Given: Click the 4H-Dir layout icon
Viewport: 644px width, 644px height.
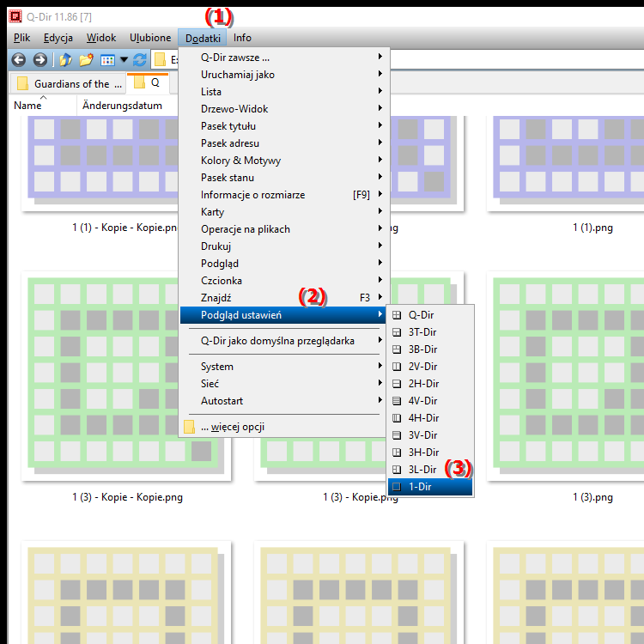Looking at the screenshot, I should [397, 418].
